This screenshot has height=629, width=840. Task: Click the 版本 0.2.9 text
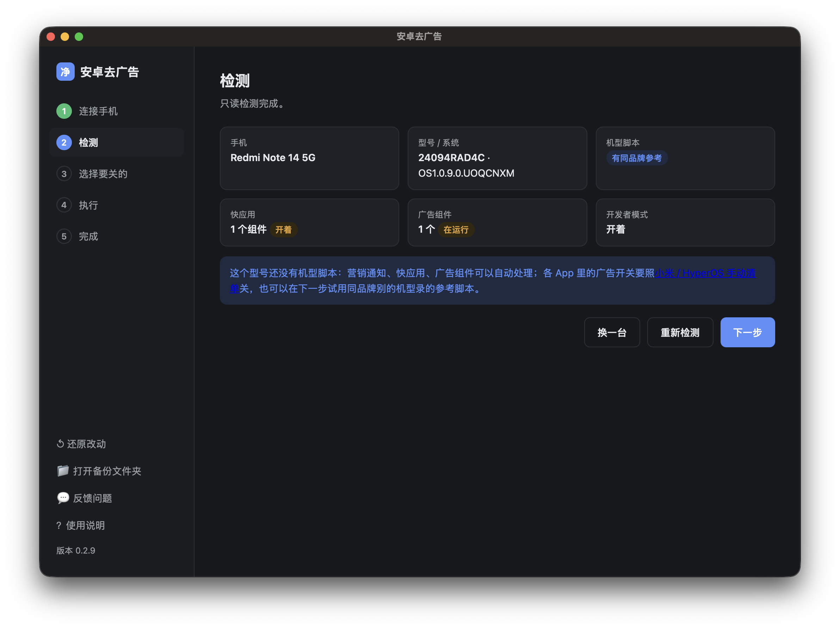pos(75,550)
